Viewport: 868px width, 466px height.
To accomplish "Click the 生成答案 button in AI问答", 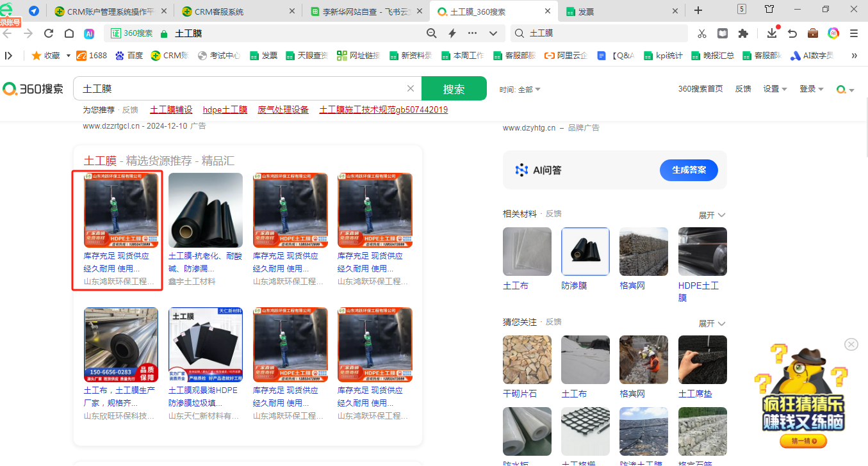I will coord(689,170).
